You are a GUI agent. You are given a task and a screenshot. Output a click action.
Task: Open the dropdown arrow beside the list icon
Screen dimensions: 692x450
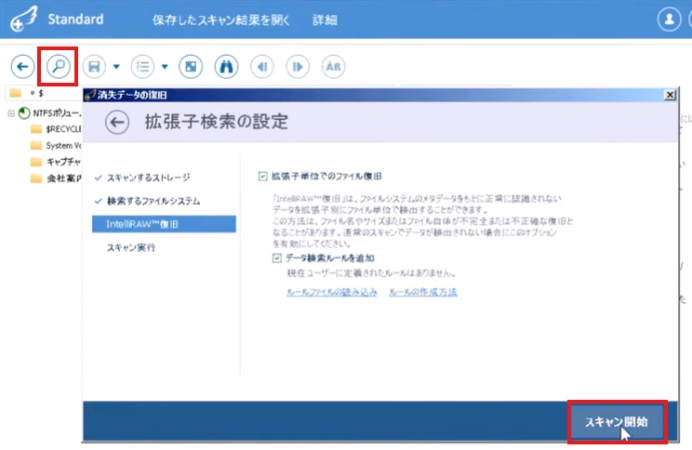pos(165,67)
